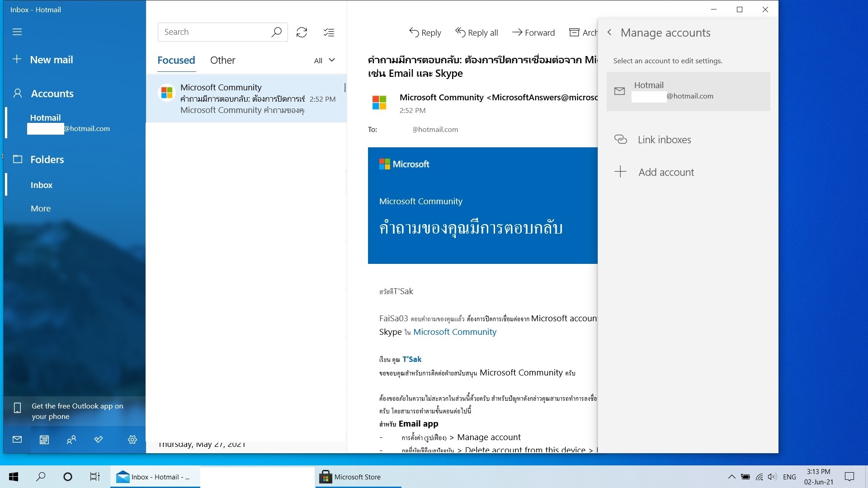Open the hamburger navigation menu
The image size is (868, 488).
tap(17, 32)
